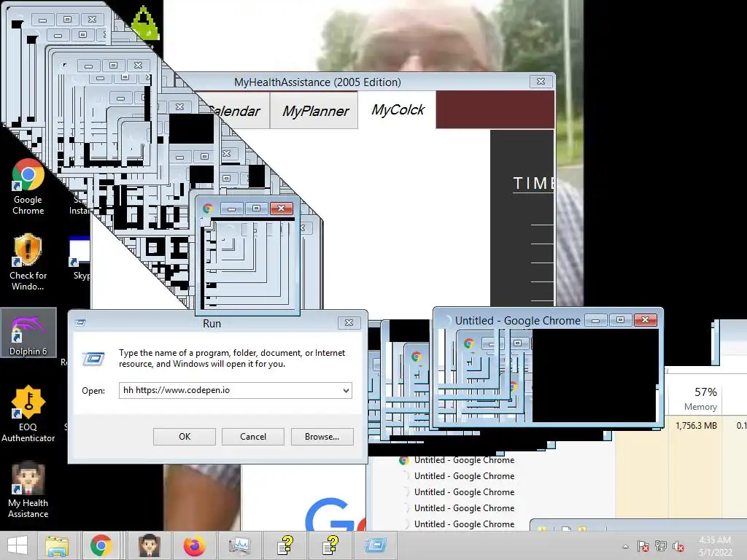Image resolution: width=747 pixels, height=560 pixels.
Task: Open the Google Chrome desktop shortcut
Action: 28,187
